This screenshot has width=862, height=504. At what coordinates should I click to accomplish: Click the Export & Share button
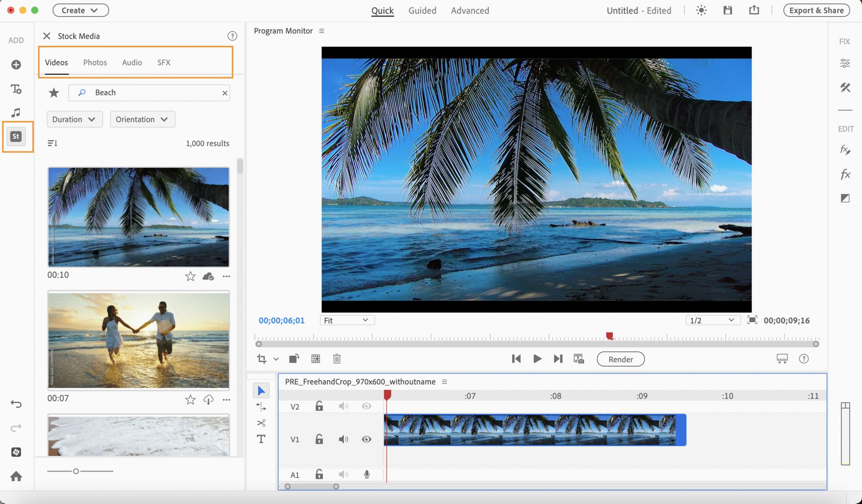click(816, 10)
